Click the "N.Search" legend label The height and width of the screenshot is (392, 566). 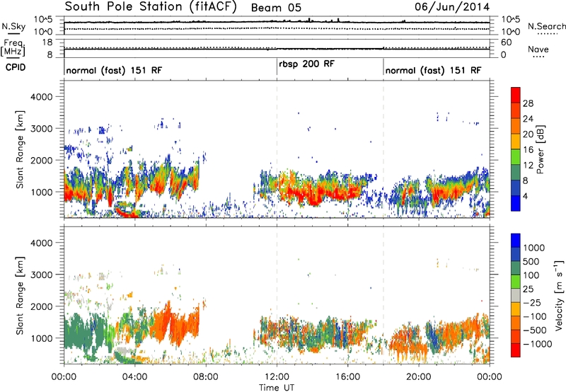click(546, 26)
